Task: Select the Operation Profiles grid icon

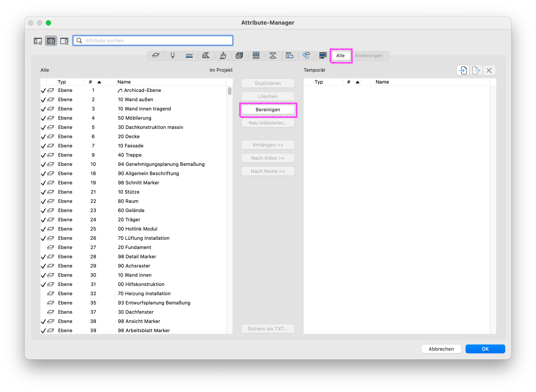Action: click(323, 55)
